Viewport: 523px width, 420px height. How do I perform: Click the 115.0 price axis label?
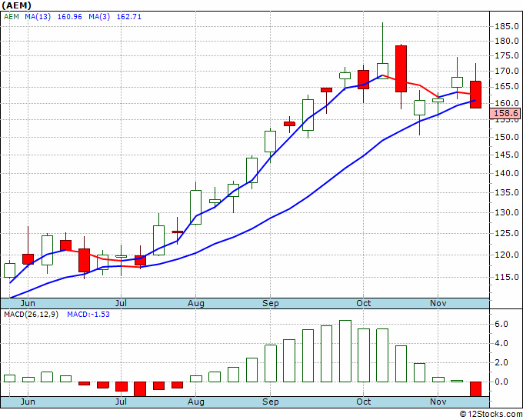click(x=507, y=277)
